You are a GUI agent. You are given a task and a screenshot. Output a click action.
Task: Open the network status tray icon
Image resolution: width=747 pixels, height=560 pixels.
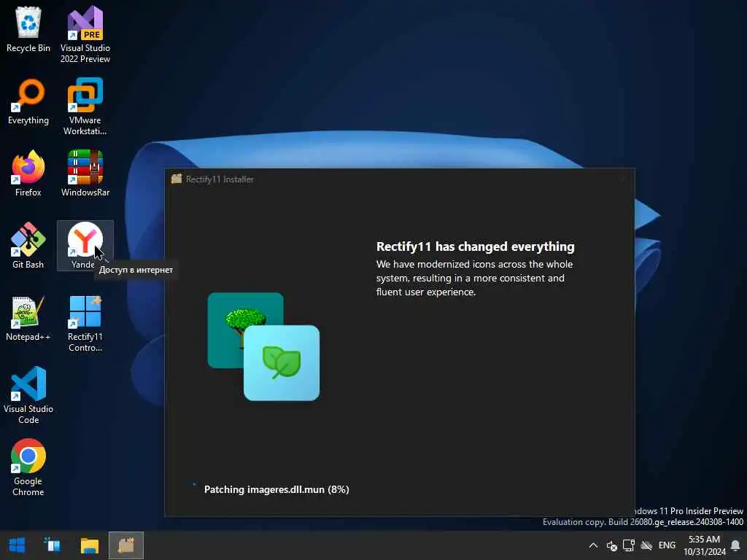point(629,545)
